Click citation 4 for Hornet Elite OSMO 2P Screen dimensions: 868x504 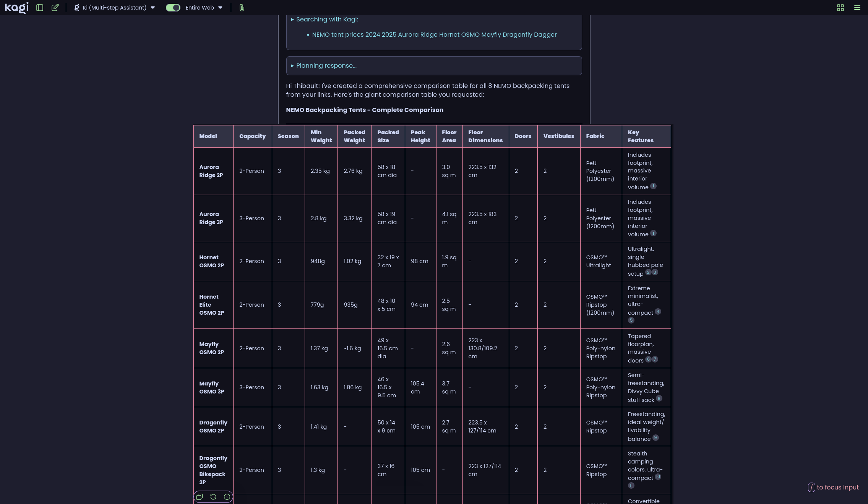point(658,311)
